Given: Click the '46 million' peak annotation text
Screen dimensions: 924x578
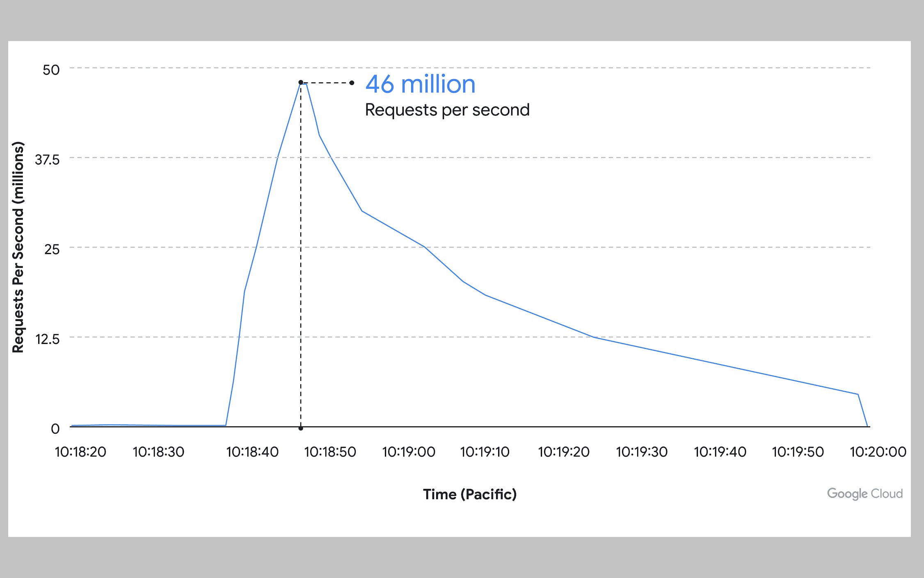Looking at the screenshot, I should point(420,84).
